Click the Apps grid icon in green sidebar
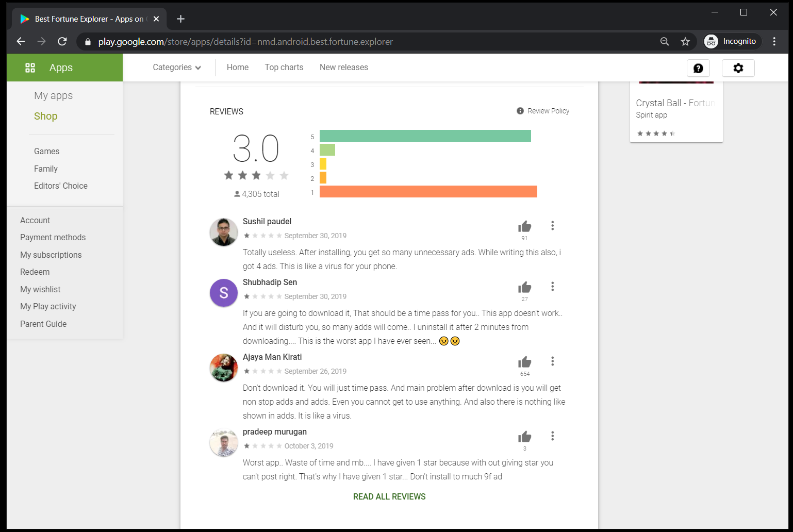 [30, 67]
